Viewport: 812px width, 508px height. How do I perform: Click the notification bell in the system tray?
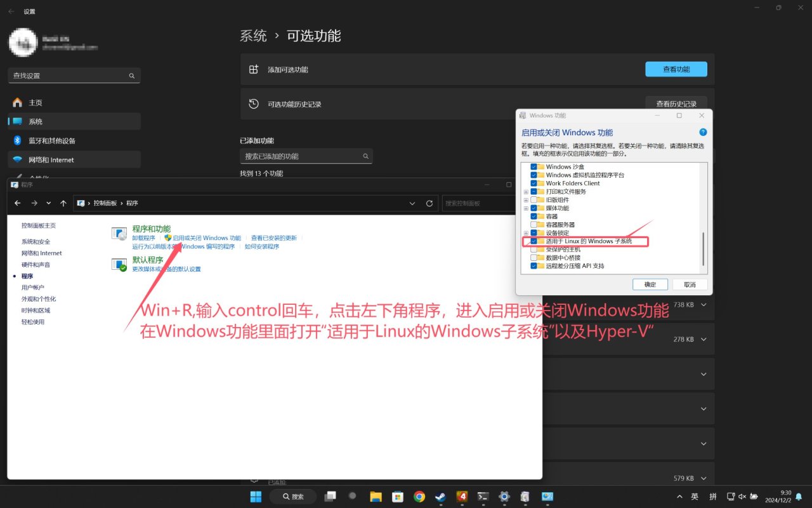coord(799,497)
